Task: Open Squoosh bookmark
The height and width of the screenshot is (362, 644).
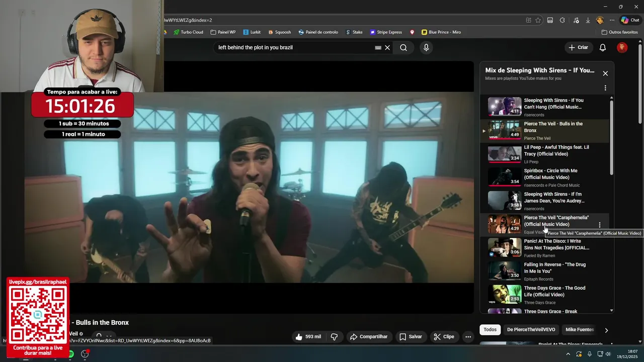Action: point(279,32)
